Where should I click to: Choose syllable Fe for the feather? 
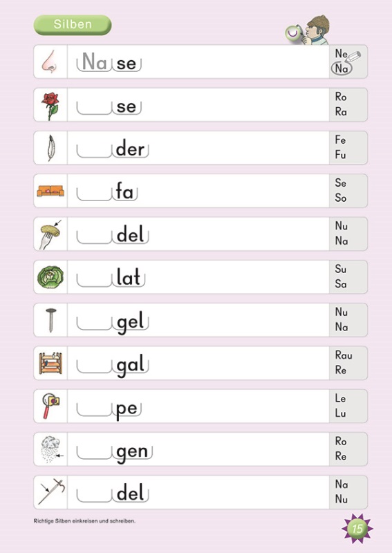340,140
